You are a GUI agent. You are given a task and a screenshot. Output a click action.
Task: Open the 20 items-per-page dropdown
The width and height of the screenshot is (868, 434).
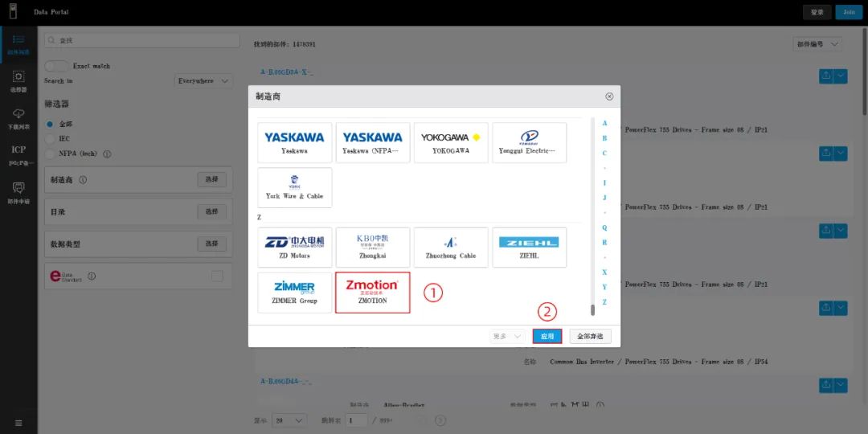(x=289, y=420)
